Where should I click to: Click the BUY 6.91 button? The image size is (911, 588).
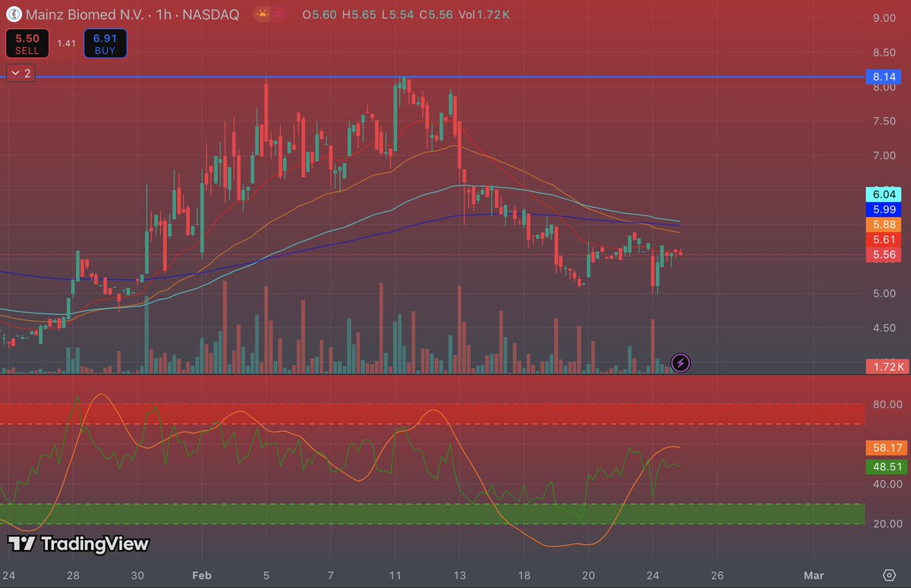click(x=106, y=43)
